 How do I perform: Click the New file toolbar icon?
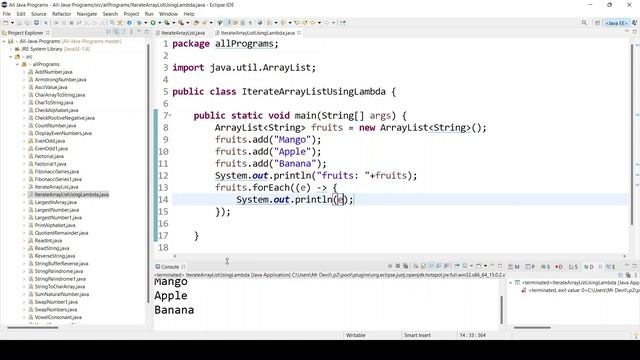point(6,23)
